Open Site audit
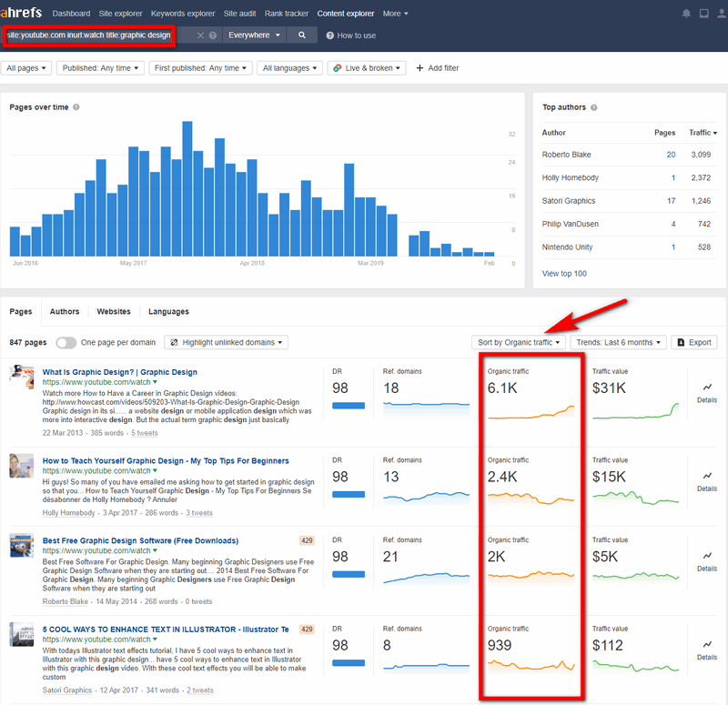728x705 pixels. click(x=239, y=14)
